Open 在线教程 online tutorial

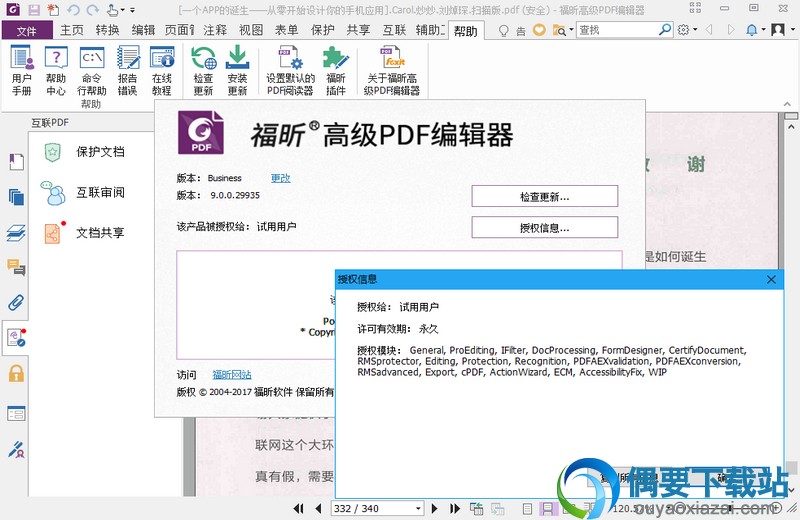pyautogui.click(x=162, y=70)
